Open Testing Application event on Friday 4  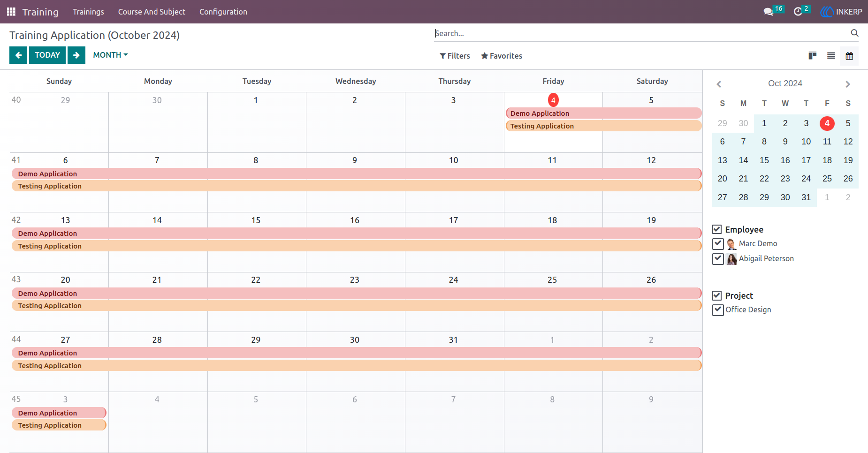[x=604, y=126]
